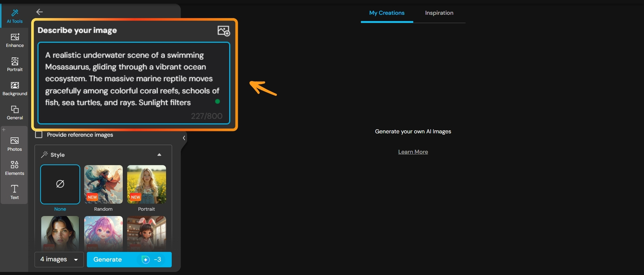Enable Provide reference images checkbox

pyautogui.click(x=39, y=135)
